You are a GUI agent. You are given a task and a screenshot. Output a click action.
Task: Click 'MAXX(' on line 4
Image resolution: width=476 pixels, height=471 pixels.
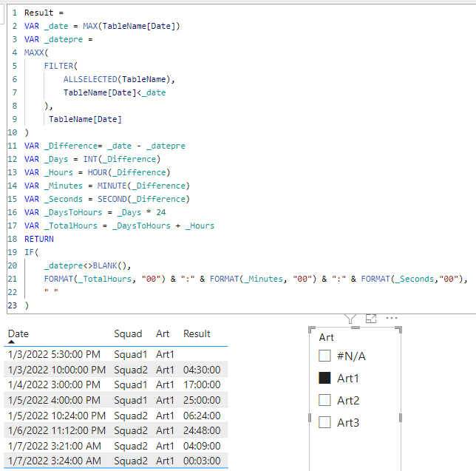tap(36, 52)
